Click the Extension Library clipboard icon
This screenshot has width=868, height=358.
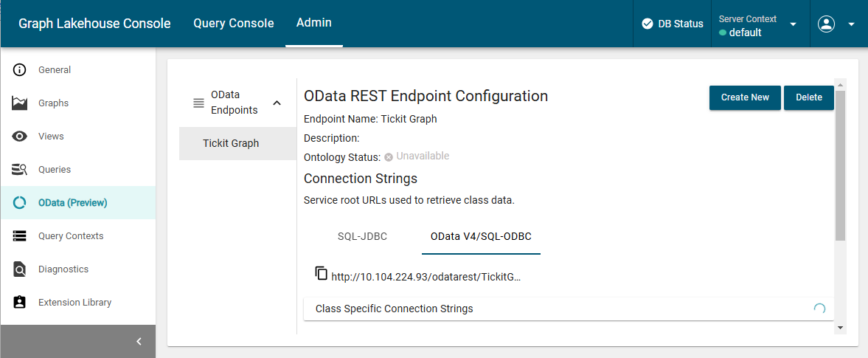coord(20,303)
